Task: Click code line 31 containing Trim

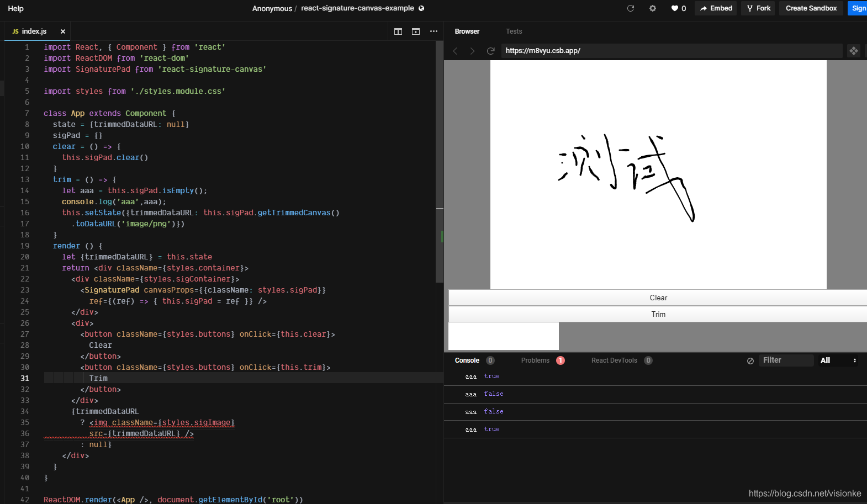Action: (x=243, y=378)
